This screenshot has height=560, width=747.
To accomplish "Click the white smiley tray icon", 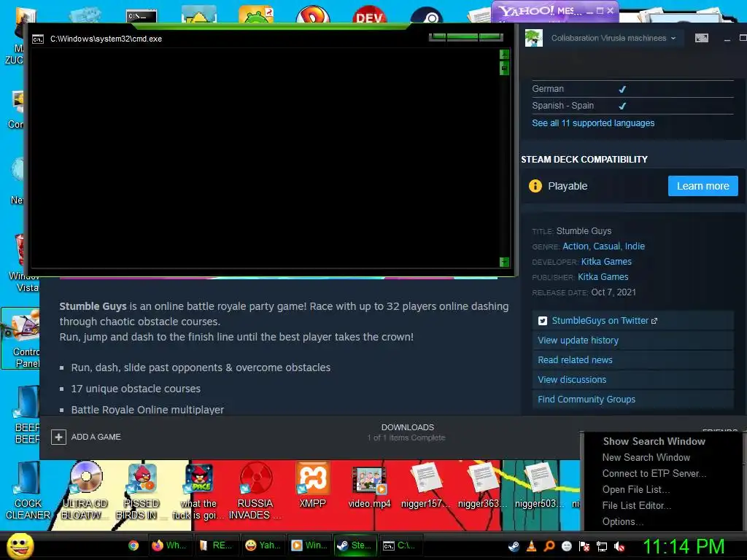I will tap(566, 547).
